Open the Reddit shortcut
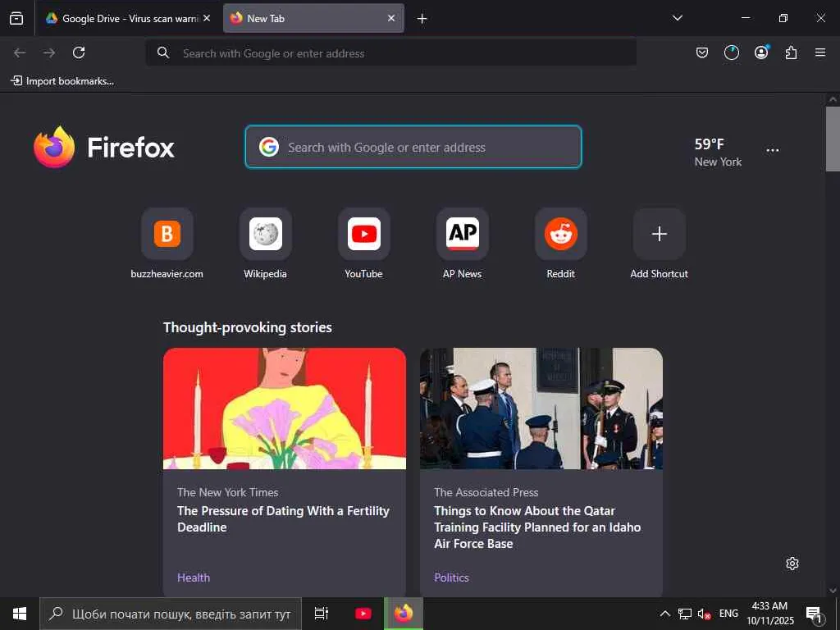This screenshot has width=840, height=630. (561, 244)
